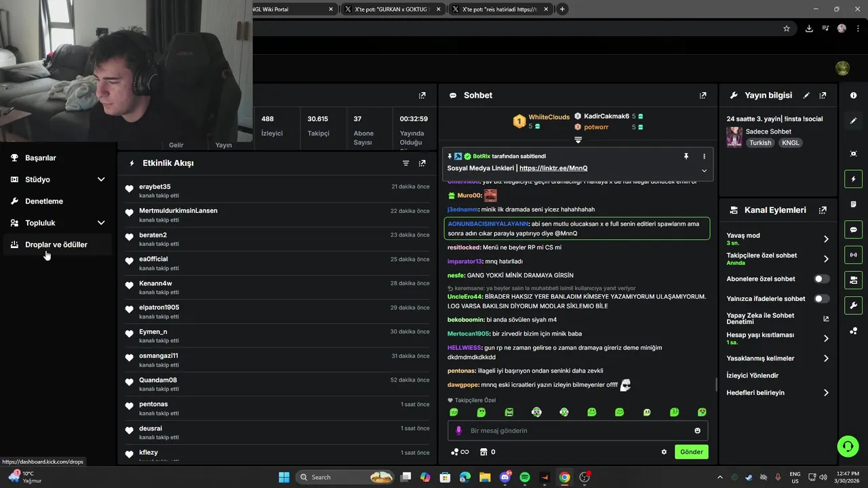Open Yavaş mod settings

pyautogui.click(x=778, y=239)
